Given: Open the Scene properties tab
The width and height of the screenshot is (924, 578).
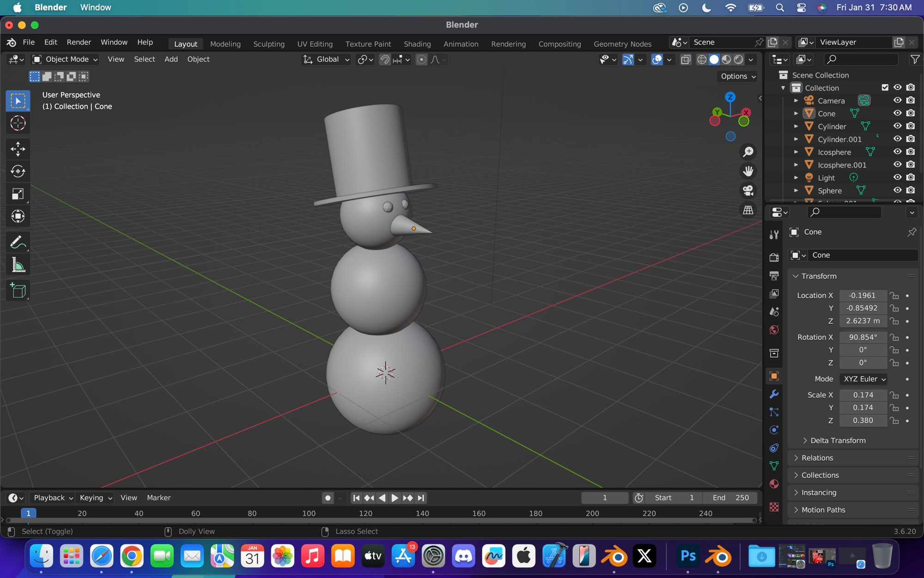Looking at the screenshot, I should 774,312.
